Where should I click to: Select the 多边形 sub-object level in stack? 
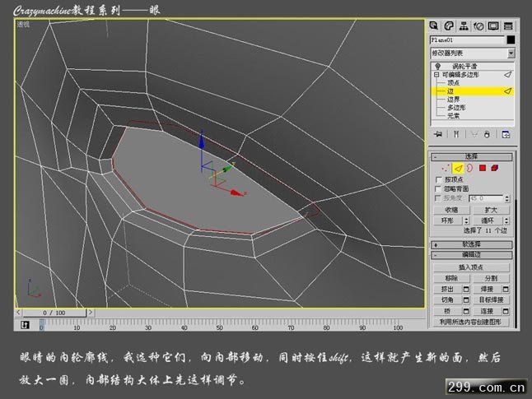click(x=456, y=108)
